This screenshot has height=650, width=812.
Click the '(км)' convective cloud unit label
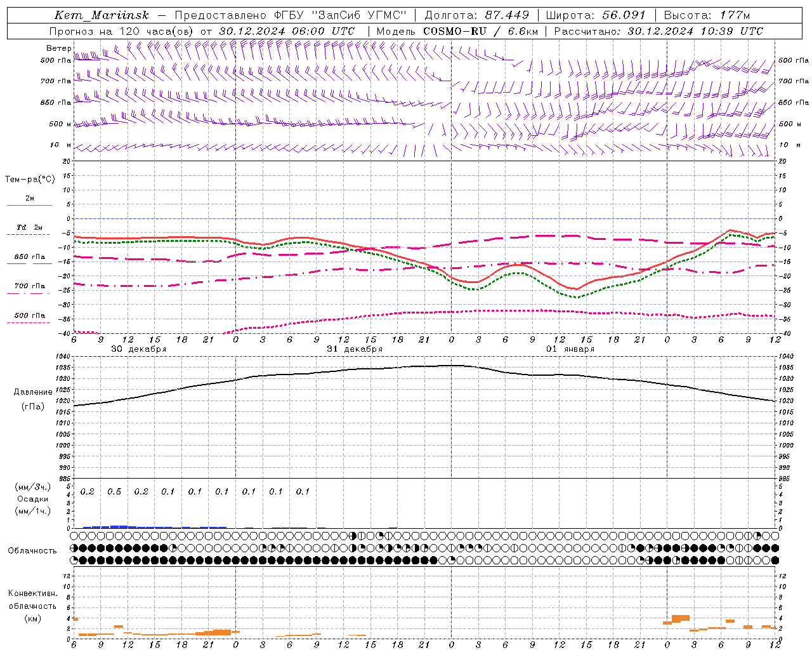[x=32, y=618]
